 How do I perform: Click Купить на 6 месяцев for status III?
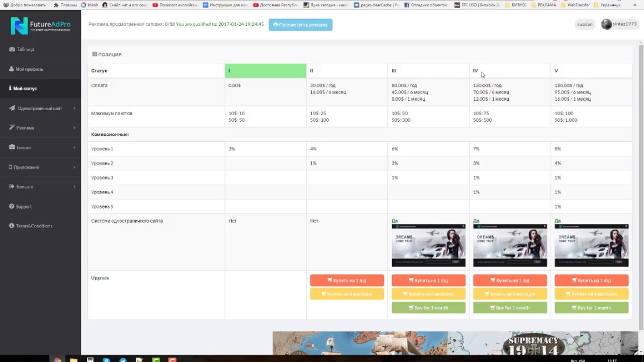[x=429, y=294]
